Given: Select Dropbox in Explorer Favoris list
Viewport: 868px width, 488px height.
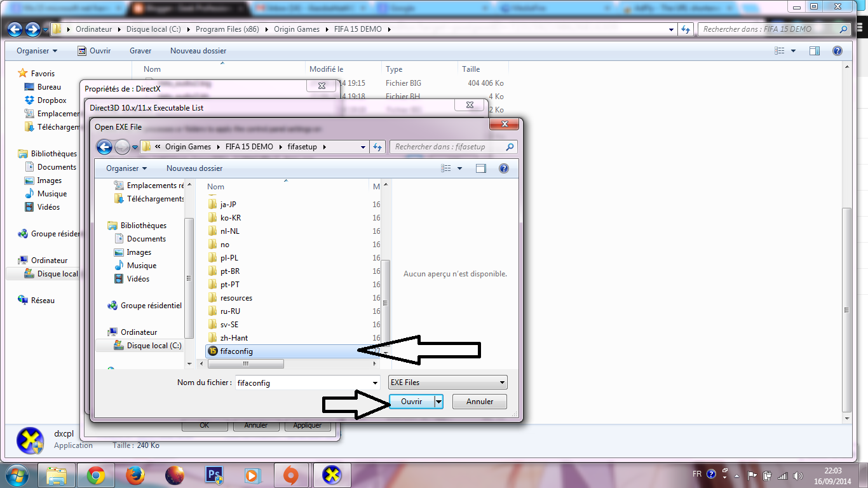Looking at the screenshot, I should coord(46,100).
